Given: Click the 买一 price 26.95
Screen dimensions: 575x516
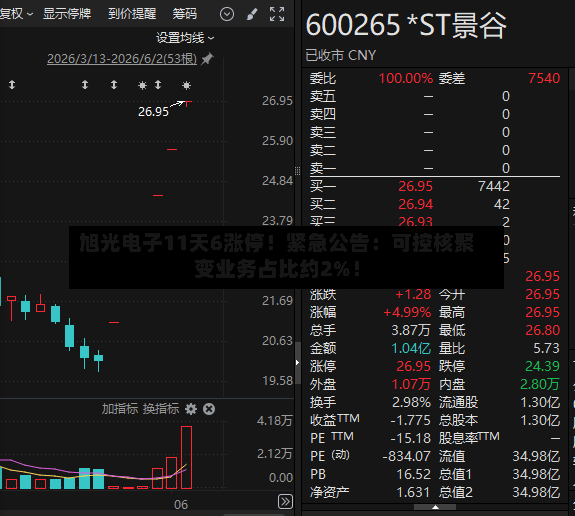Looking at the screenshot, I should [415, 186].
